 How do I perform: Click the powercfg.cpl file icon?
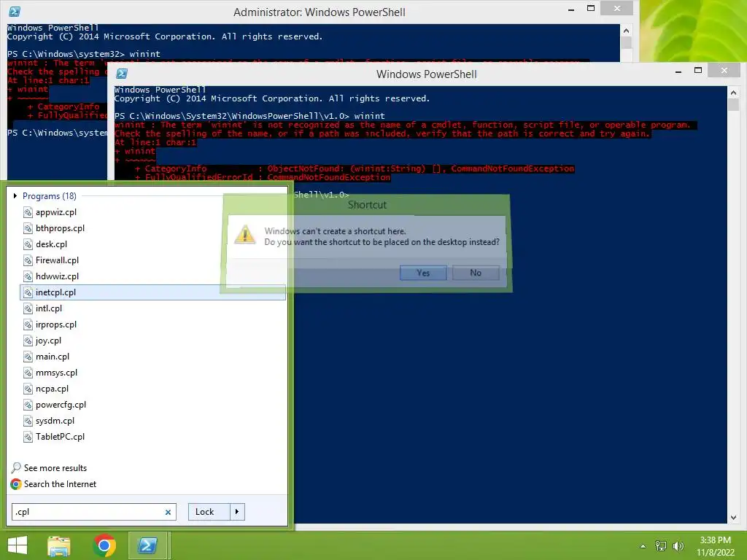tap(28, 405)
